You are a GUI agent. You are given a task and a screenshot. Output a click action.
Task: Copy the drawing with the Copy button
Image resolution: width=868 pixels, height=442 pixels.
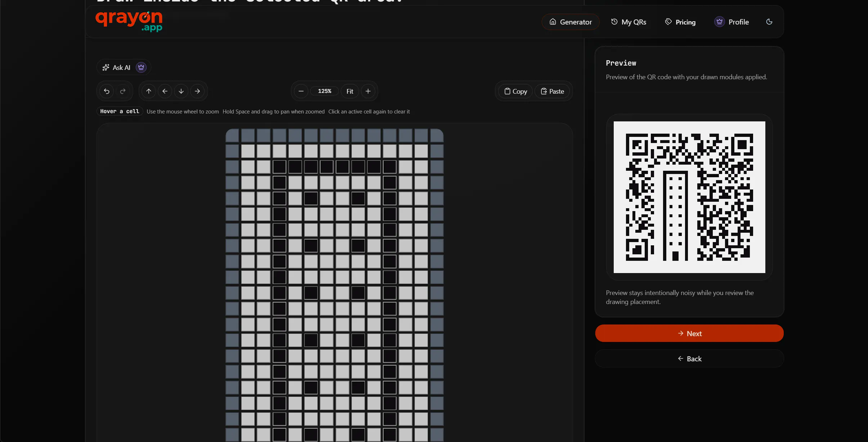[x=515, y=91]
